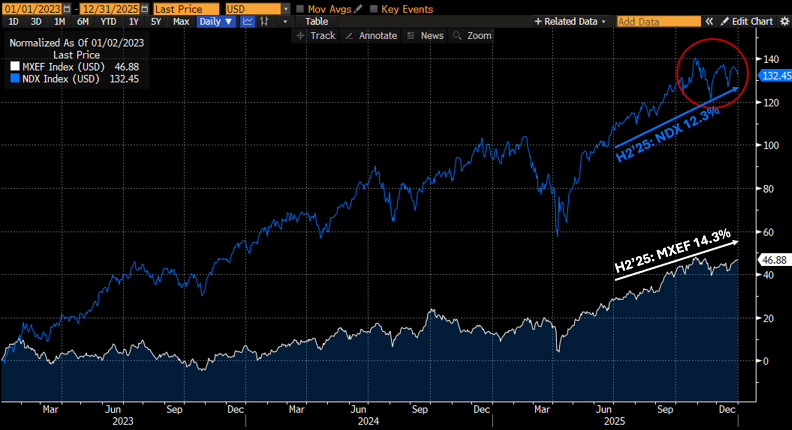Switch to the YTD time range

click(x=108, y=21)
